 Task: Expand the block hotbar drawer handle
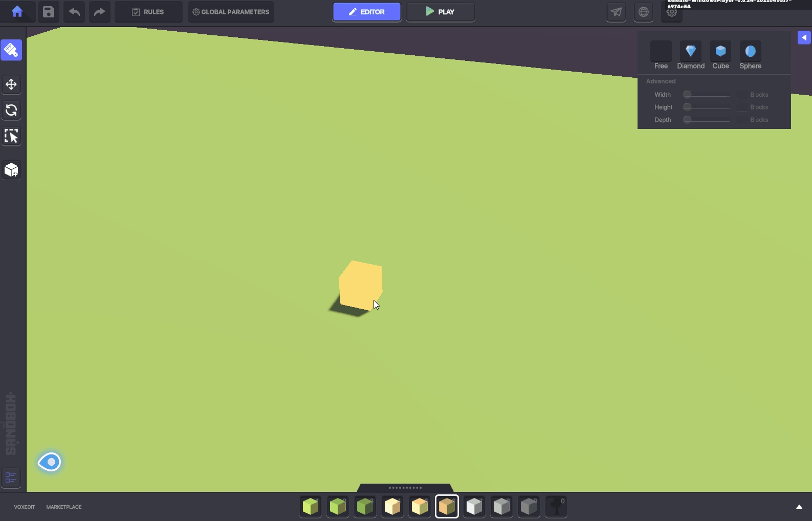[x=405, y=488]
